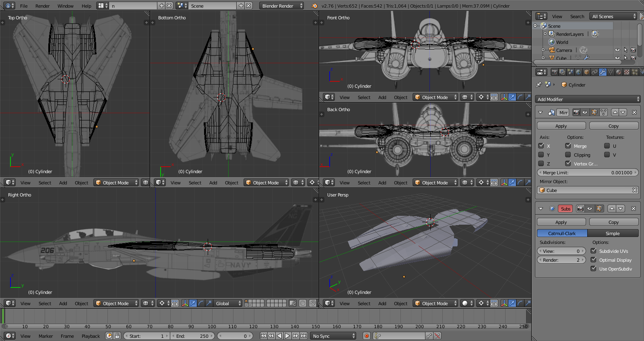Open the Render menu
The image size is (644, 341).
coord(43,6)
